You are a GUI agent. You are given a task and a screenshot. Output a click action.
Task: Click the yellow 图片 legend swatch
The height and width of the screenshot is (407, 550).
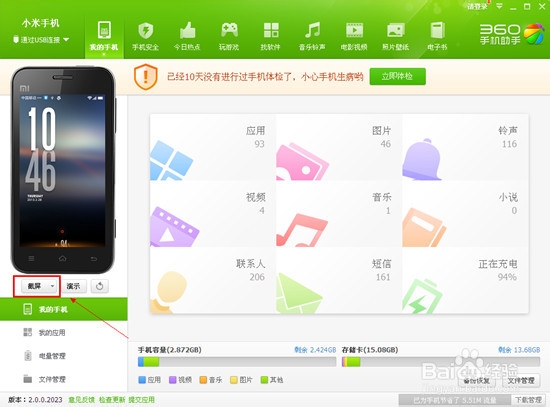pos(234,380)
